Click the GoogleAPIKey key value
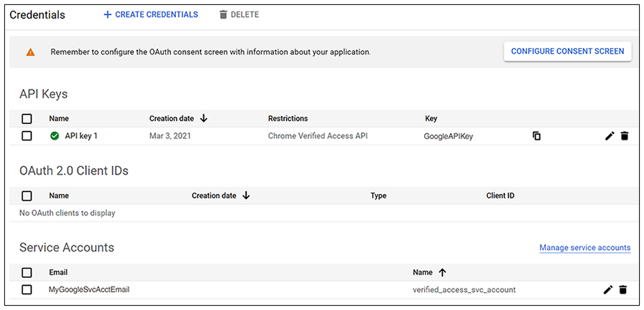 click(449, 136)
